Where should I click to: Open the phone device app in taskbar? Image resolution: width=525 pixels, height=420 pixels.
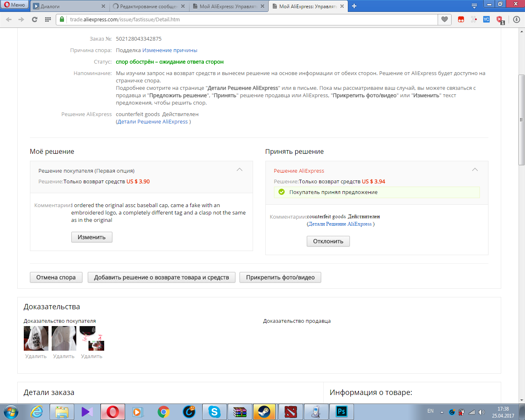(316, 412)
